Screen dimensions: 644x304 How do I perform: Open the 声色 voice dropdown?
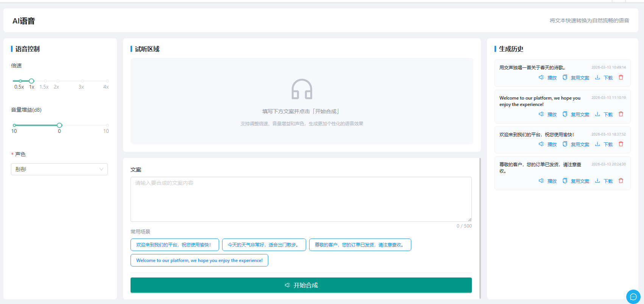point(59,169)
